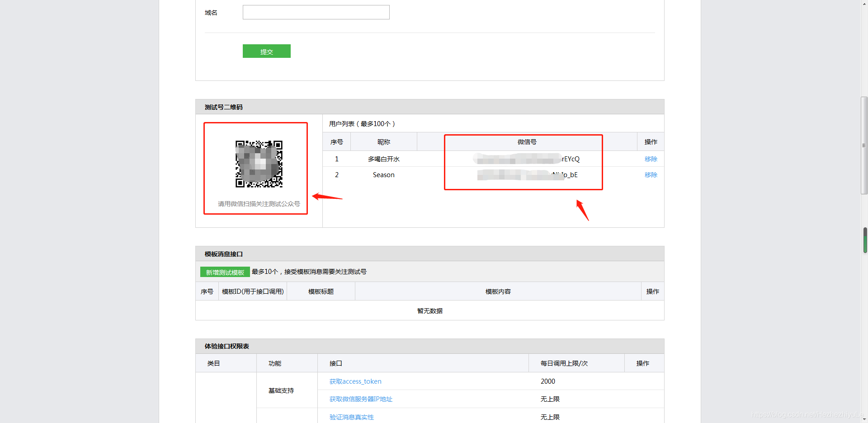Click 昵称 column header
The height and width of the screenshot is (423, 868).
pos(383,142)
